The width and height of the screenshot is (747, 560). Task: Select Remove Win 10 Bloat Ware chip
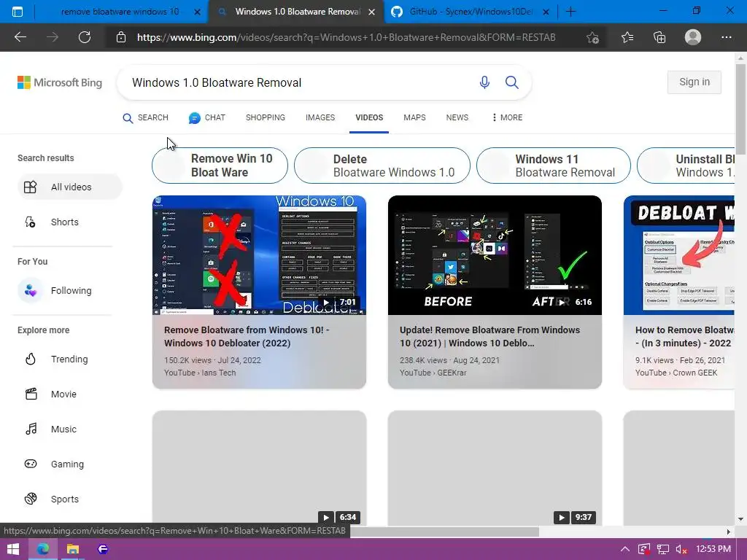click(x=220, y=166)
